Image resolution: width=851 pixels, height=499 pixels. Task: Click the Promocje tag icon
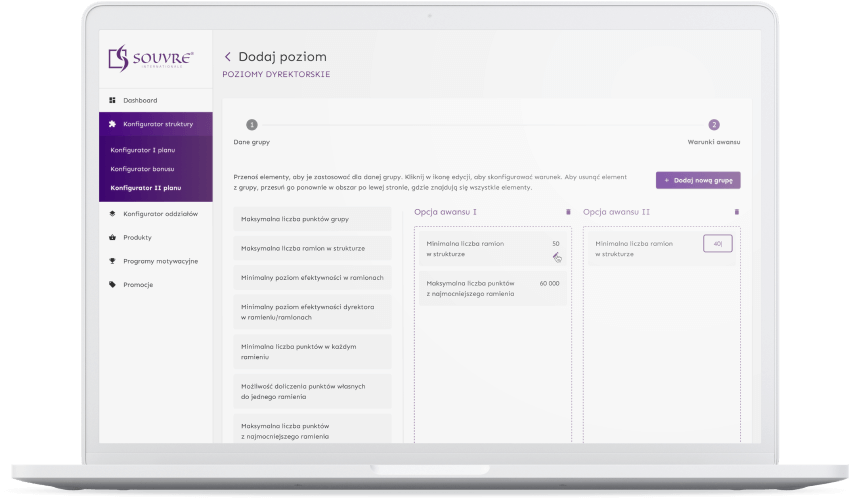(x=112, y=285)
